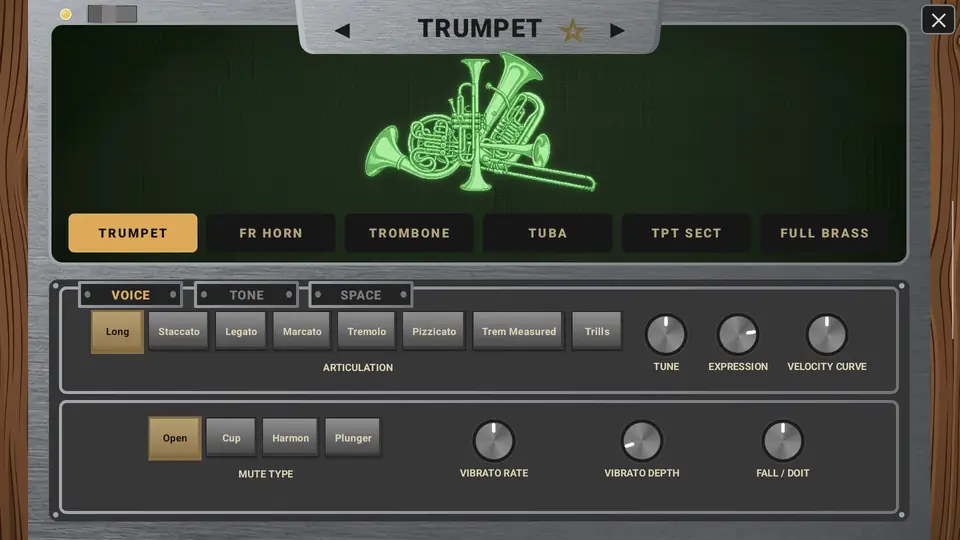Click the VIBRATO DEPTH knob
The height and width of the screenshot is (540, 960).
tap(642, 441)
